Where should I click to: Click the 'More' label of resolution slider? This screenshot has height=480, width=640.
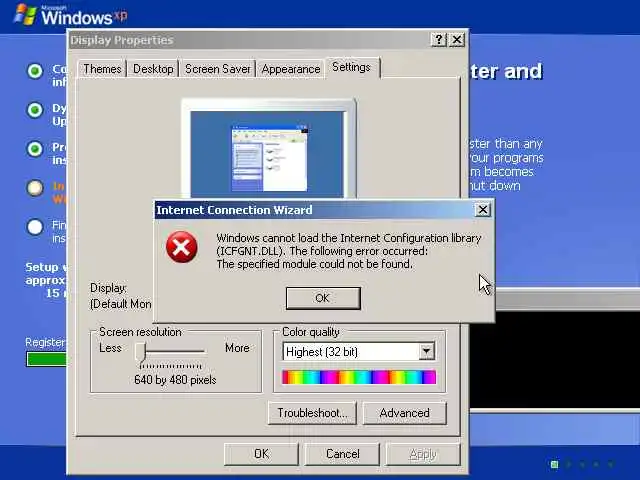click(x=237, y=348)
